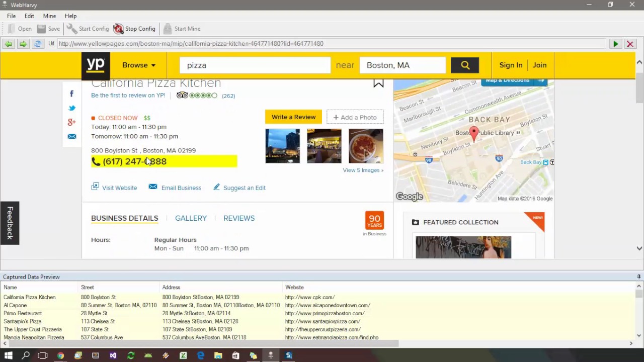
Task: Click the Join link
Action: coord(539,65)
